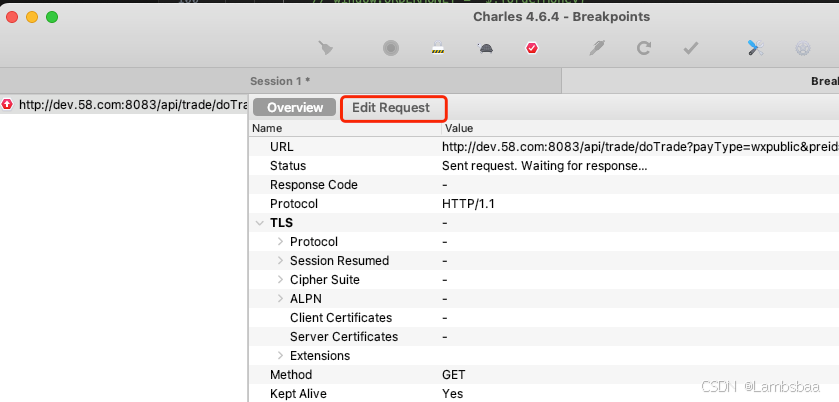Click the doTrade URL value text
The width and height of the screenshot is (839, 402).
640,147
